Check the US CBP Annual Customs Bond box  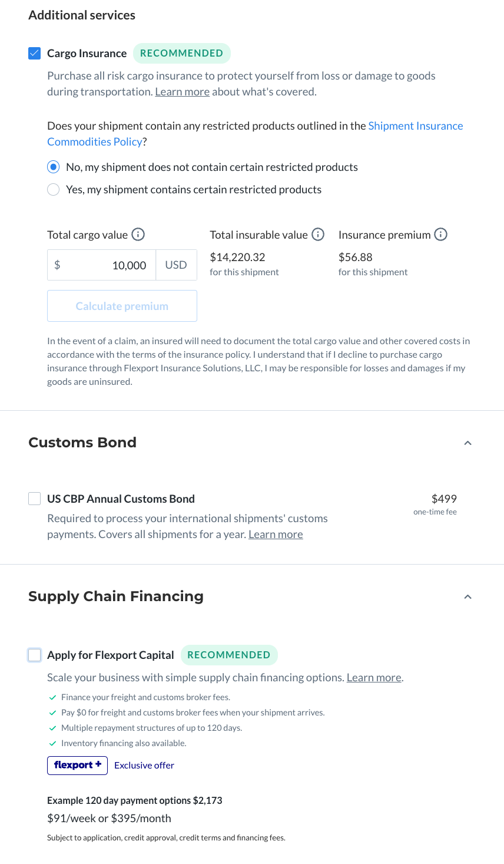pyautogui.click(x=35, y=499)
